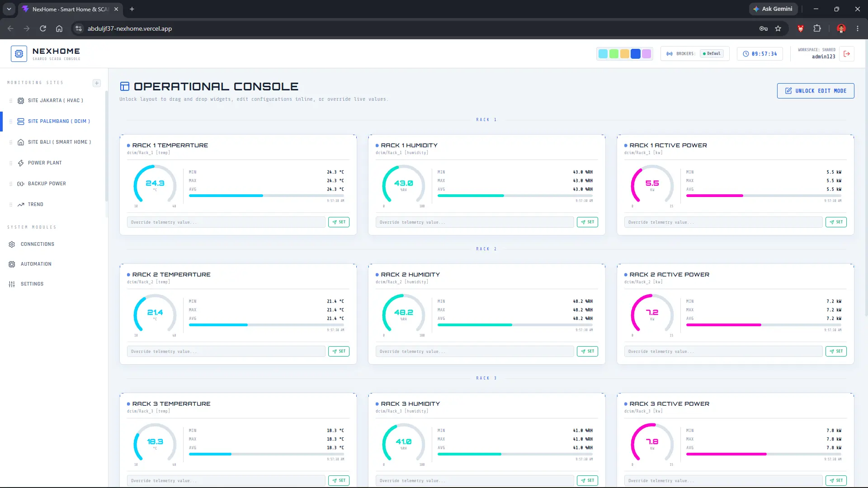
Task: View site information icon in address bar
Action: tap(79, 28)
